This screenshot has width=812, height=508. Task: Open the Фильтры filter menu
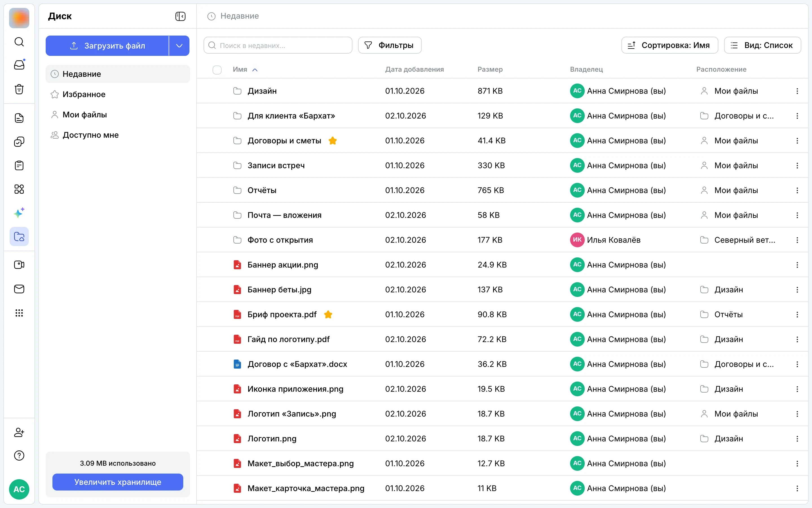pos(390,45)
